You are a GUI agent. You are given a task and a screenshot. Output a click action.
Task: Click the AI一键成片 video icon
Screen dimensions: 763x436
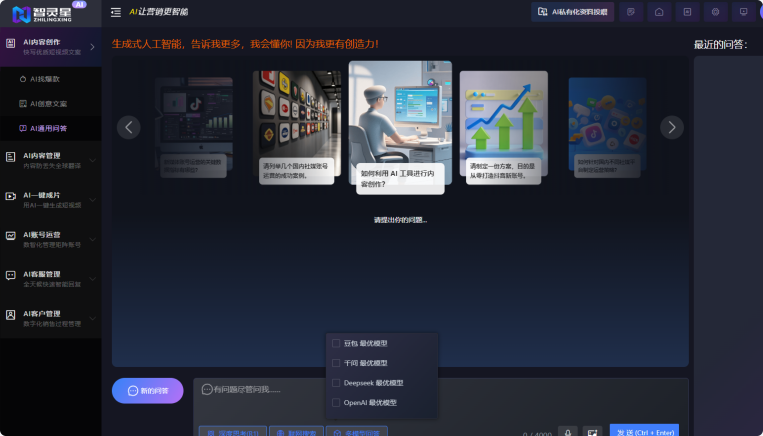pos(11,196)
